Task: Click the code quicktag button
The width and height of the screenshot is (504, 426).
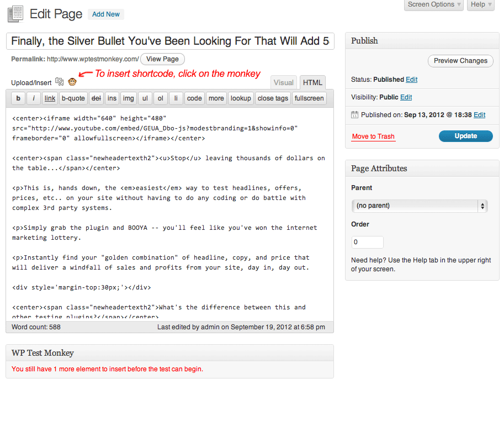Action: [194, 98]
